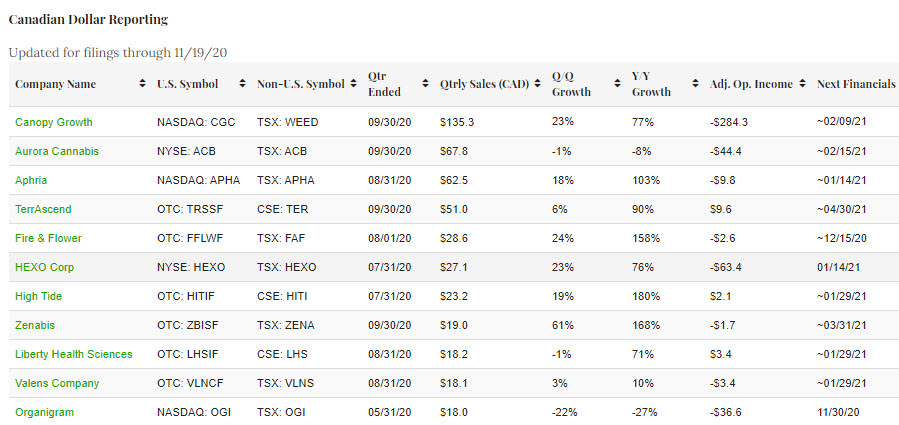Follow the Aphria company link
This screenshot has width=899, height=425.
point(31,180)
